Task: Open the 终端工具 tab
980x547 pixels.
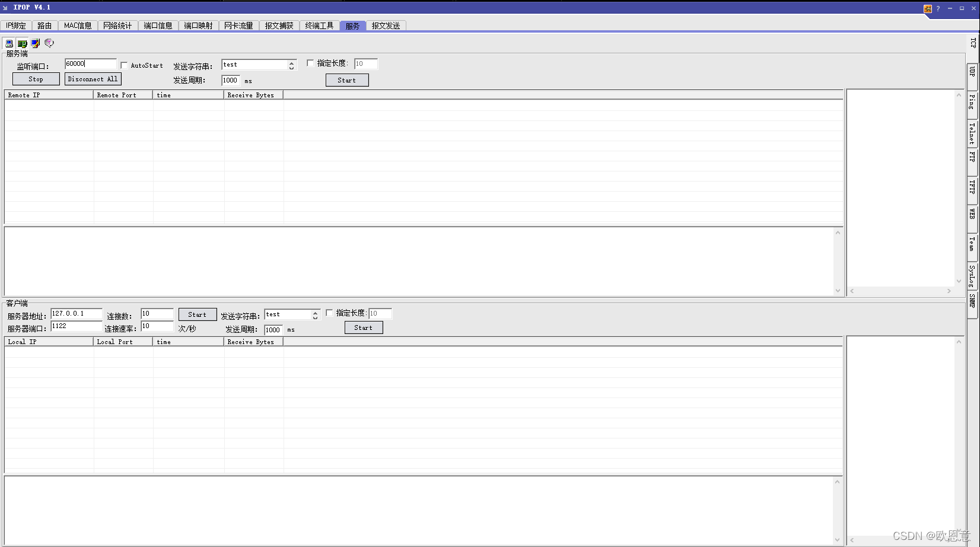Action: pos(319,26)
